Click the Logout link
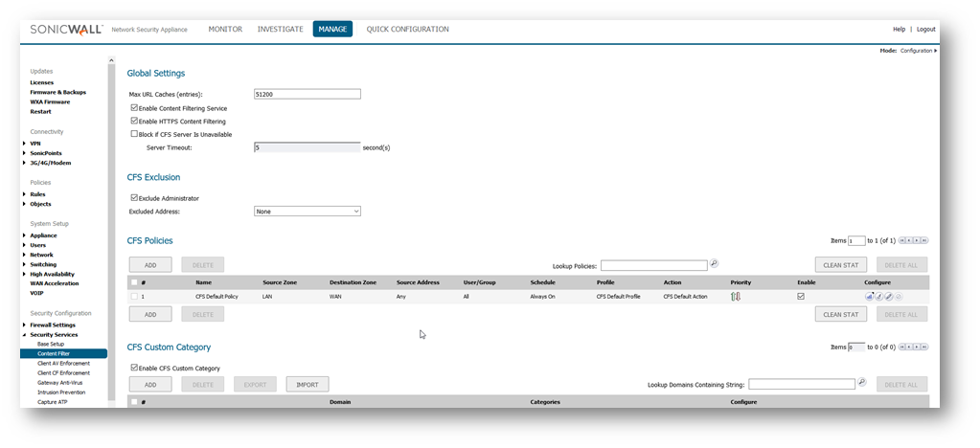 click(925, 30)
